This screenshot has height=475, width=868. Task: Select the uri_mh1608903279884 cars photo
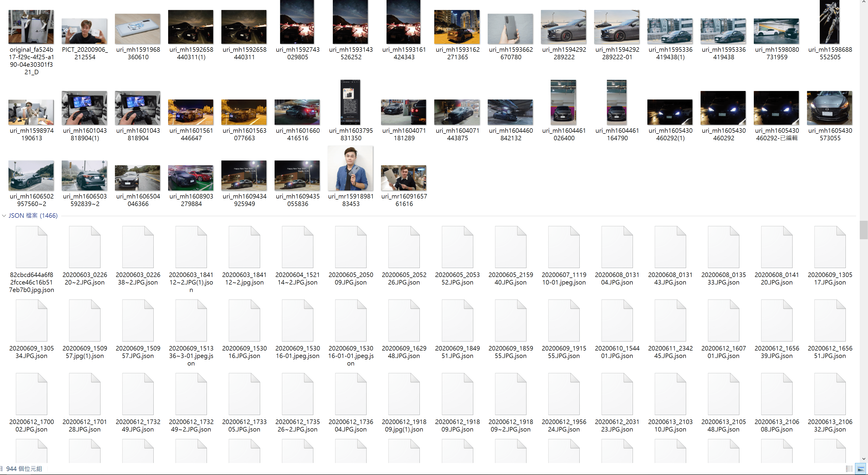191,178
